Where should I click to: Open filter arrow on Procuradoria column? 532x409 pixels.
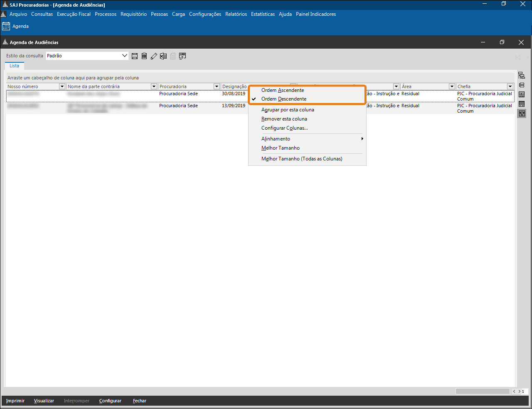click(217, 86)
